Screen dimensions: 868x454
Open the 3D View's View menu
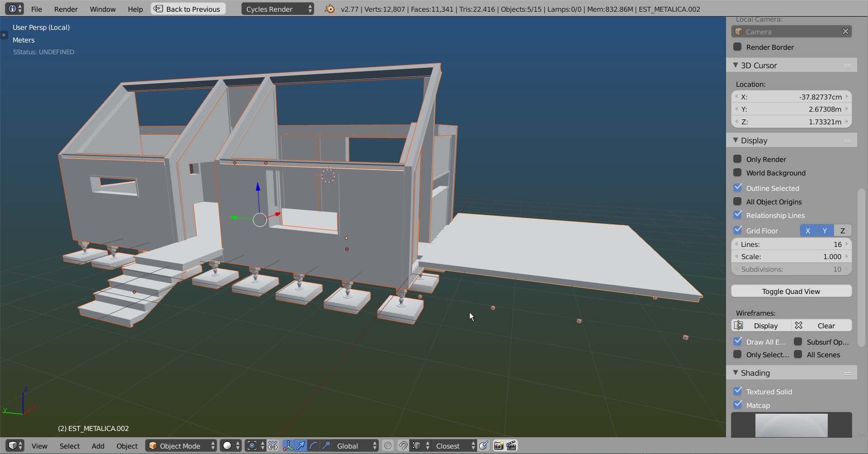tap(39, 446)
